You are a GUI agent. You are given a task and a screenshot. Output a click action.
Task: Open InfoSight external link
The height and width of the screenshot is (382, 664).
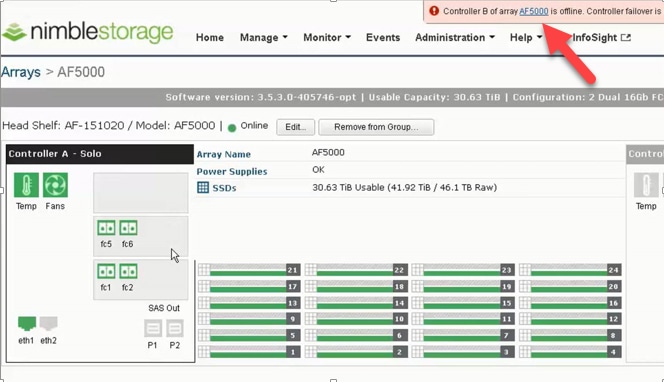pos(601,38)
